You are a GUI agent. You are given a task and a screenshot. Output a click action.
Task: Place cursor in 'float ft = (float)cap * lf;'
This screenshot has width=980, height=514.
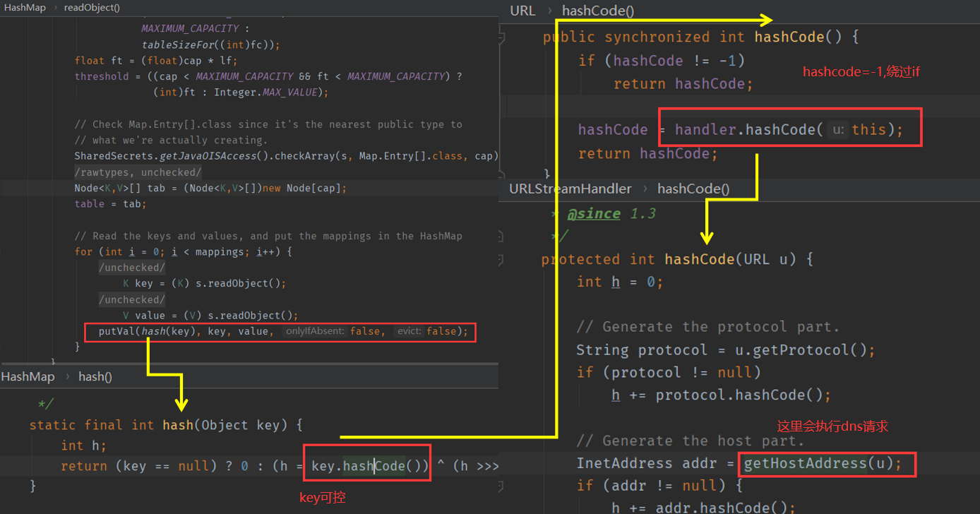(157, 61)
